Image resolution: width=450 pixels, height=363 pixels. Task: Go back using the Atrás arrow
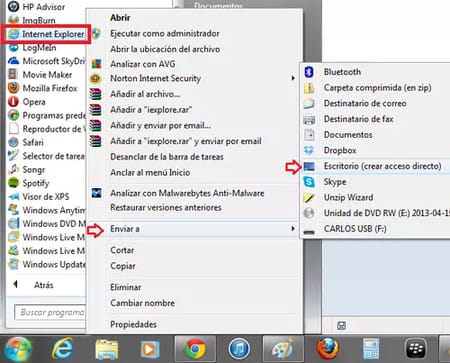pos(15,285)
